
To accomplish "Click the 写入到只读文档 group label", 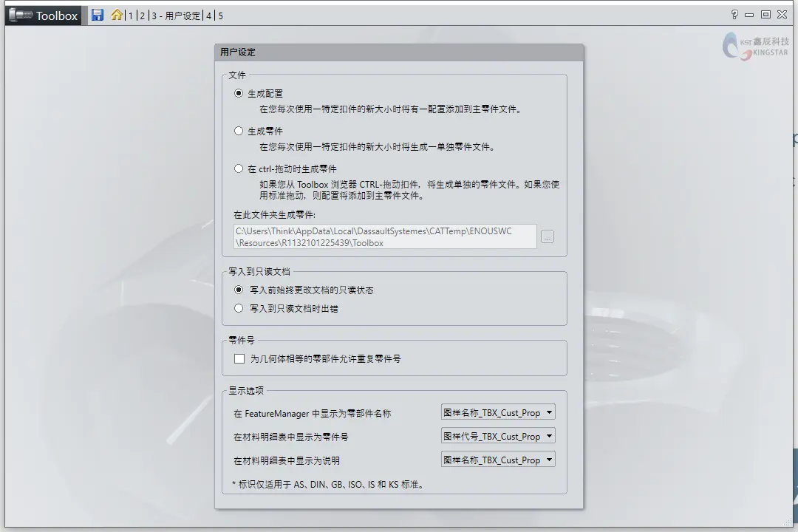I will click(x=259, y=271).
